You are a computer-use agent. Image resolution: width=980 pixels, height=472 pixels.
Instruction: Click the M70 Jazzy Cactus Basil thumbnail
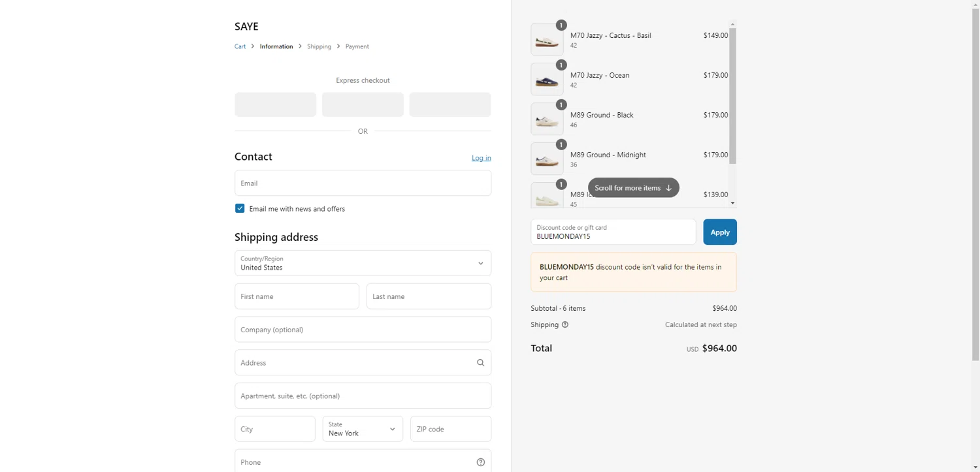(547, 40)
